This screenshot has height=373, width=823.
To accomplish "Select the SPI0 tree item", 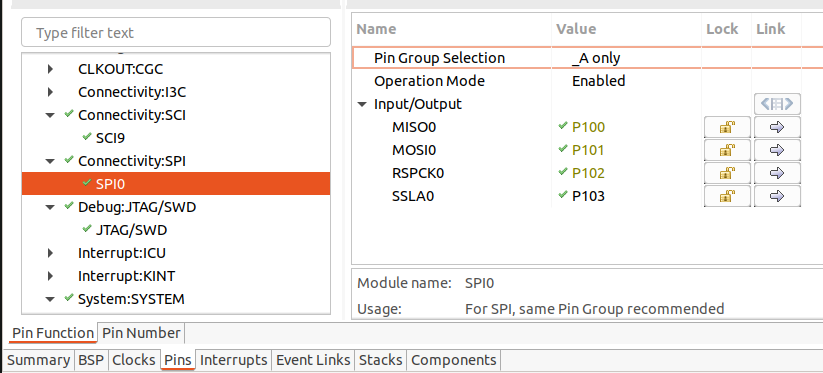I will click(176, 184).
